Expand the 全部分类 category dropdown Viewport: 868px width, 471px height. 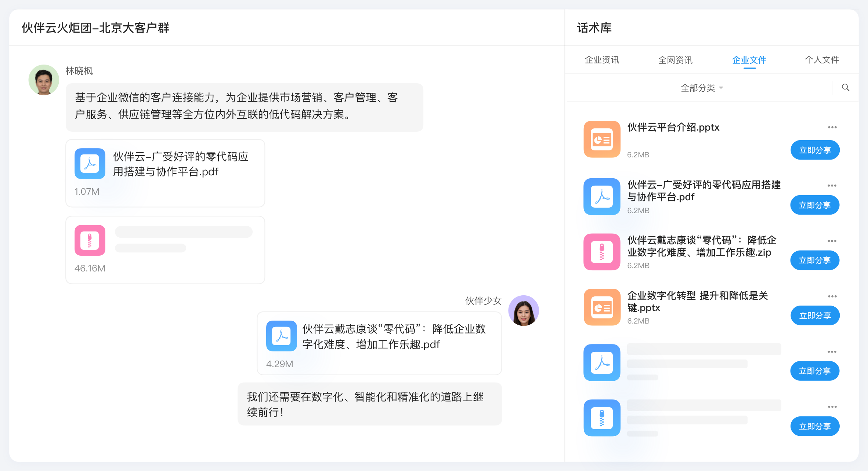(x=701, y=88)
